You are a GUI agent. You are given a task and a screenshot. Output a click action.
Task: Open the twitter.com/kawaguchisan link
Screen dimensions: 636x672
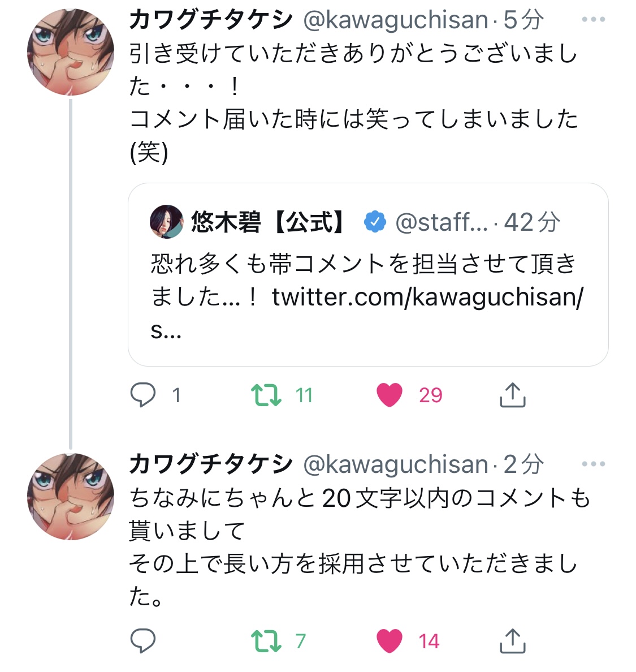(427, 296)
